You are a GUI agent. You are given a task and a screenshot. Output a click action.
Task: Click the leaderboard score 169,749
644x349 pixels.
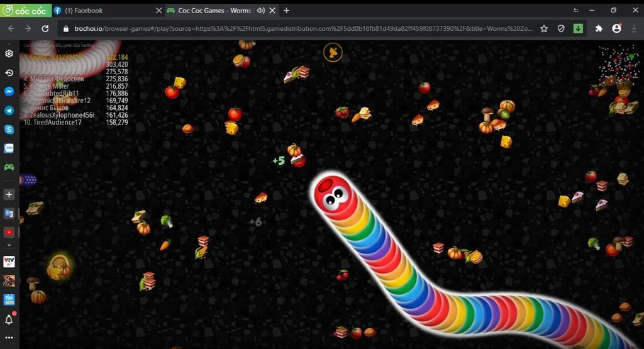pyautogui.click(x=116, y=100)
